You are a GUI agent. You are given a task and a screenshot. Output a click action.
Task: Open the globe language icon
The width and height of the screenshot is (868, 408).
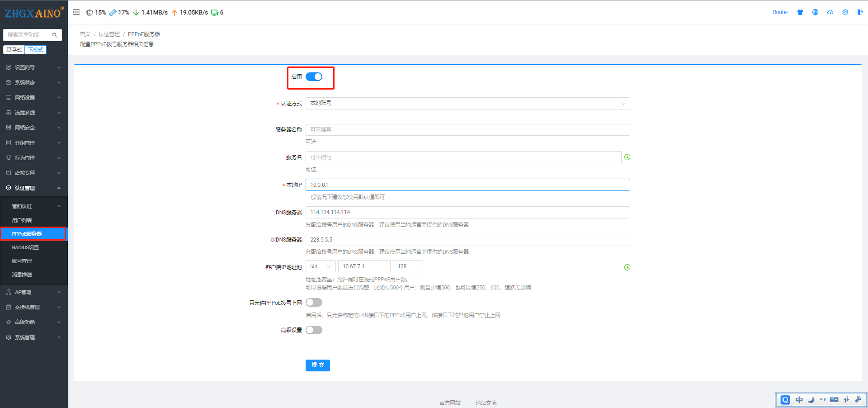click(815, 12)
